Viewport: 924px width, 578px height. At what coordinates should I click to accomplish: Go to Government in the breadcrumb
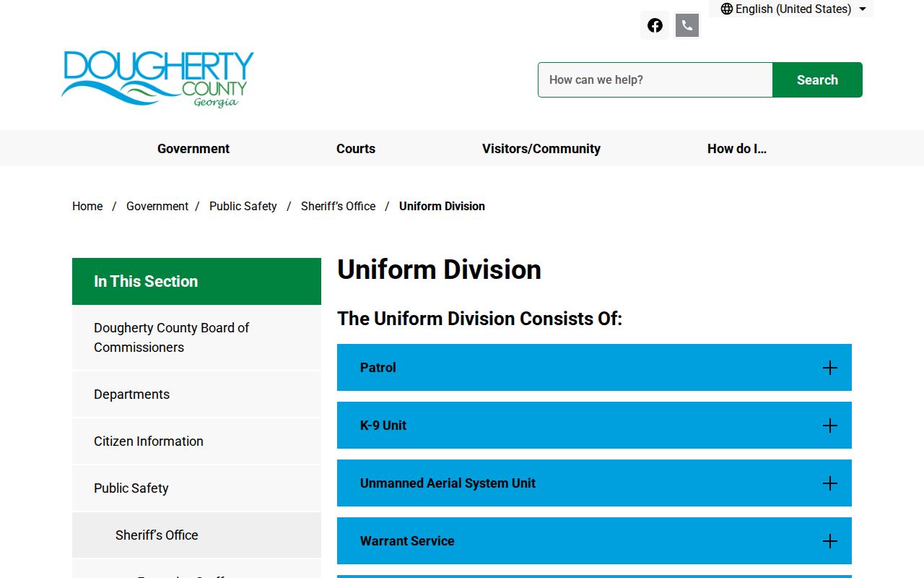coord(157,206)
